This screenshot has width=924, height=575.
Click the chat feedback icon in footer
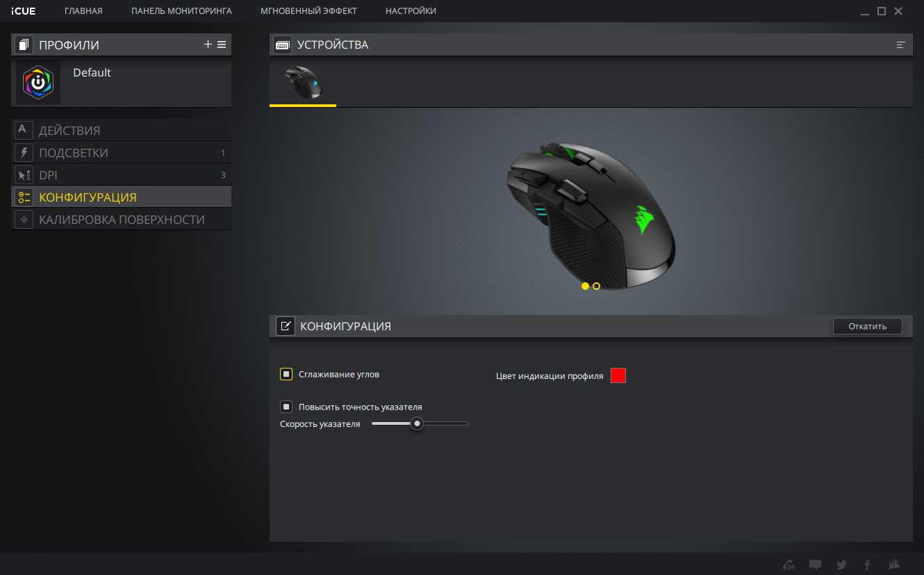click(x=816, y=565)
